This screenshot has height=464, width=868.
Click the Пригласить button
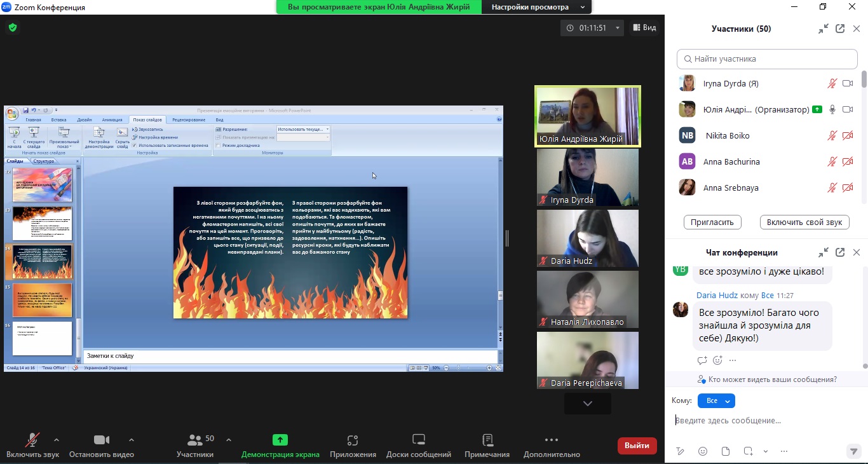pos(712,222)
